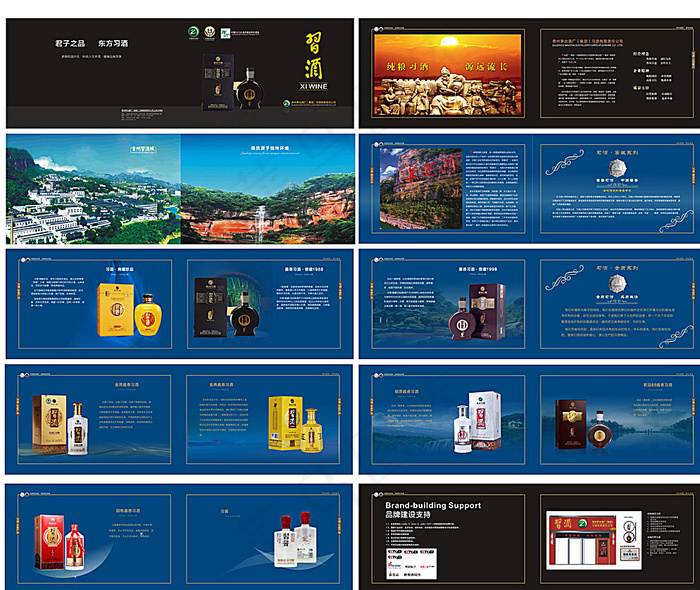Open the waterfall and red cliff photo
The height and width of the screenshot is (590, 700).
coord(268,189)
